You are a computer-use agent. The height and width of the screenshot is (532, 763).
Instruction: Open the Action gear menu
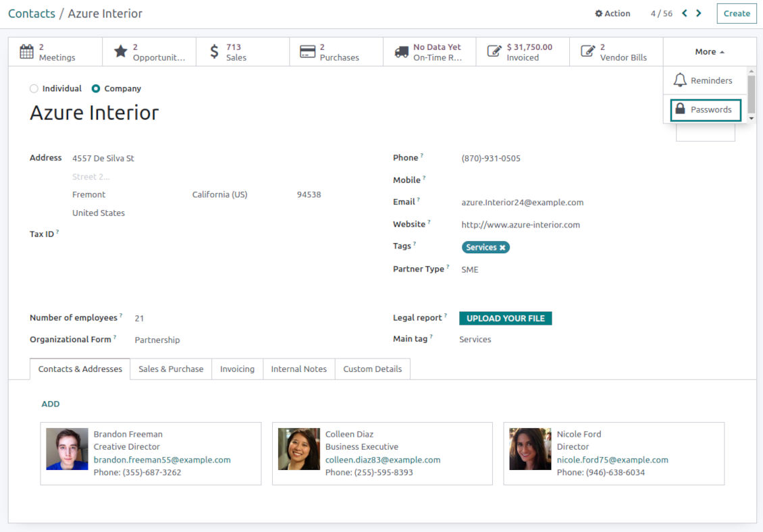612,14
